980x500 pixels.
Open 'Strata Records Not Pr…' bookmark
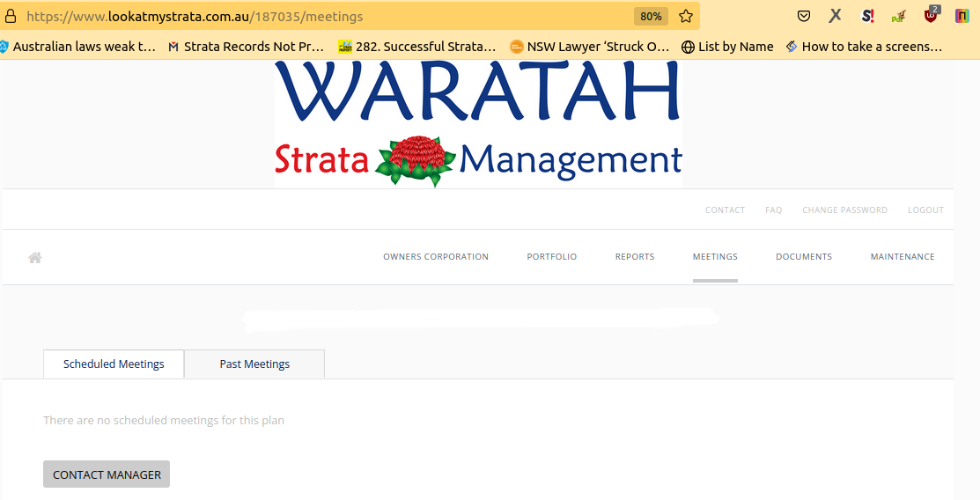point(247,47)
